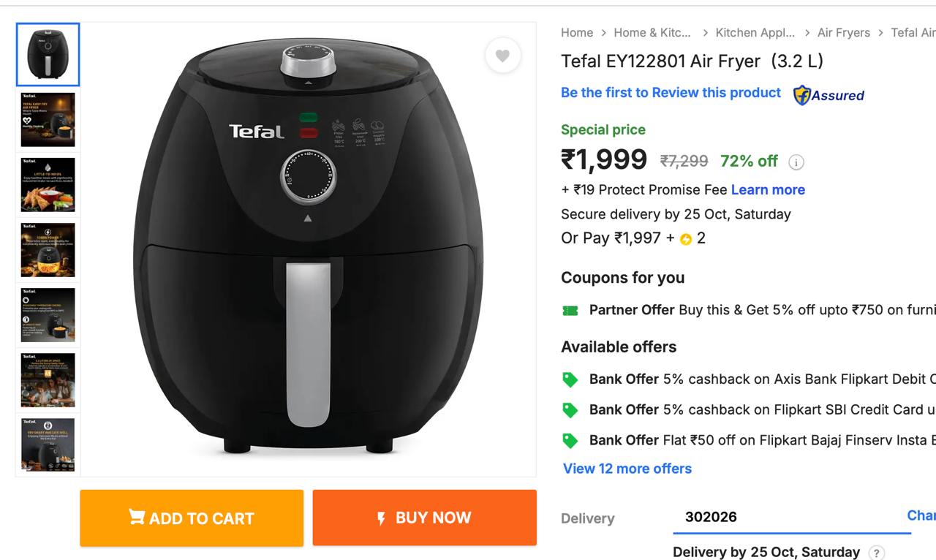Open the Kitchen Appliances breadcrumb link
The width and height of the screenshot is (936, 560).
coord(755,33)
